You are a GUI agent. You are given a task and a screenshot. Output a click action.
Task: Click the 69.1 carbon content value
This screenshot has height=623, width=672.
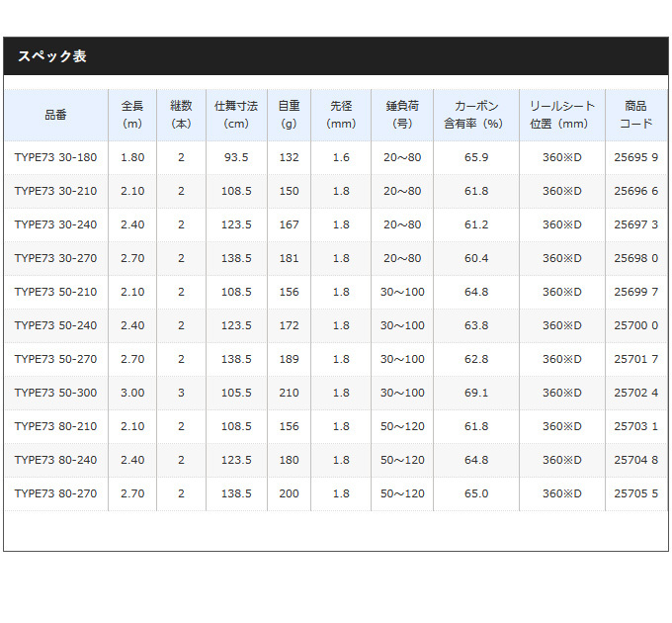475,393
